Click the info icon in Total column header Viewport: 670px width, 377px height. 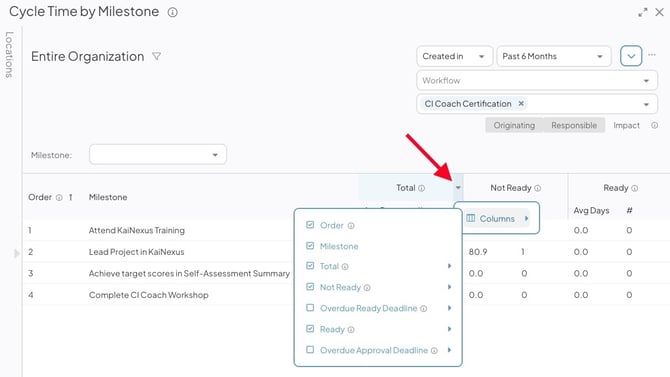pyautogui.click(x=421, y=188)
